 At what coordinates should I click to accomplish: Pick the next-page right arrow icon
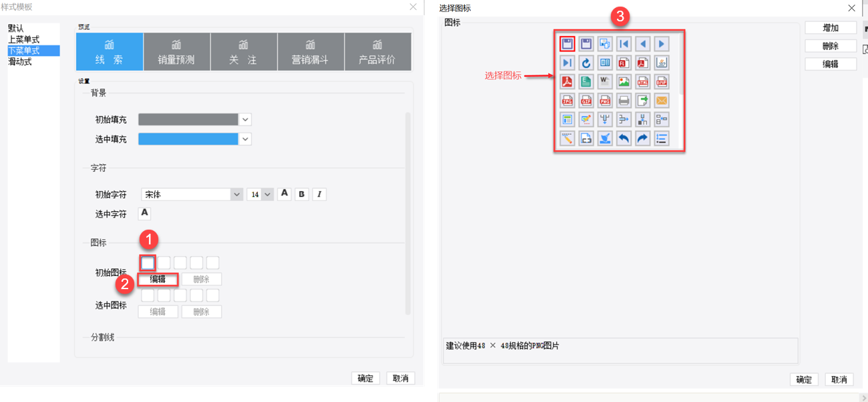click(661, 44)
